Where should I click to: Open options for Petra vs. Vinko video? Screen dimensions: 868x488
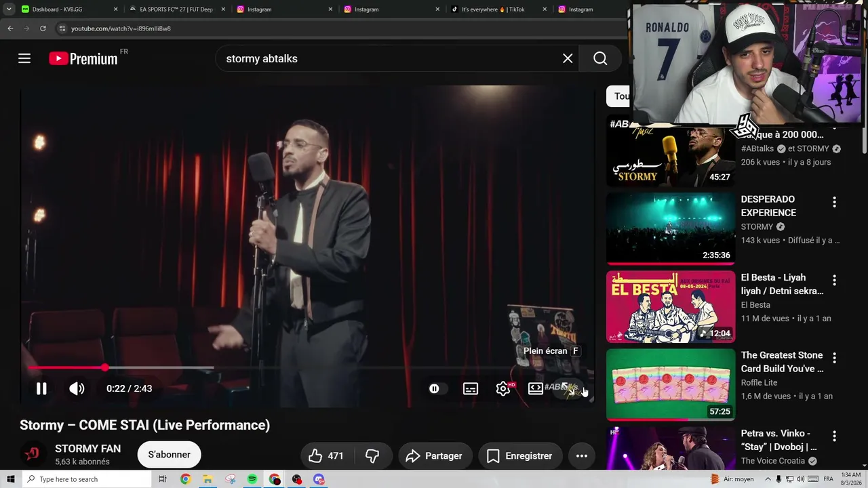tap(834, 436)
